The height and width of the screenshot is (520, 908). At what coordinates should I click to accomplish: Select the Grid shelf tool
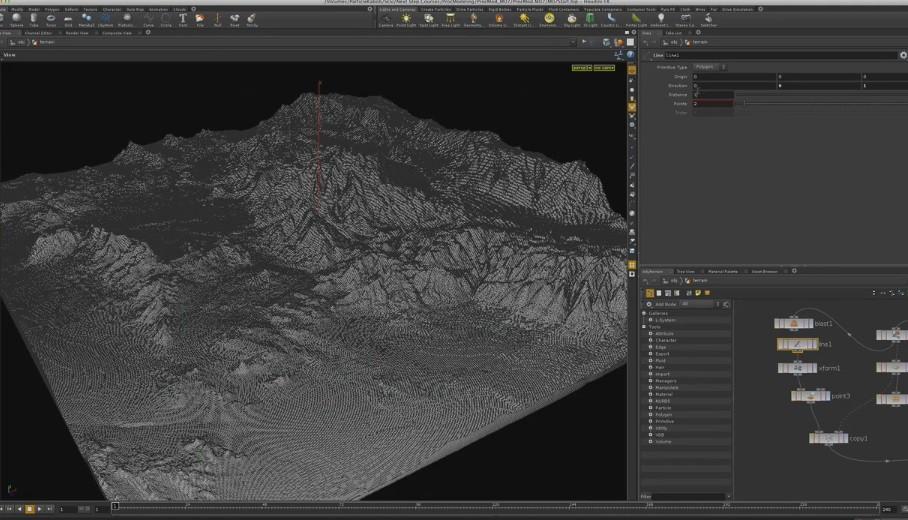tap(68, 20)
